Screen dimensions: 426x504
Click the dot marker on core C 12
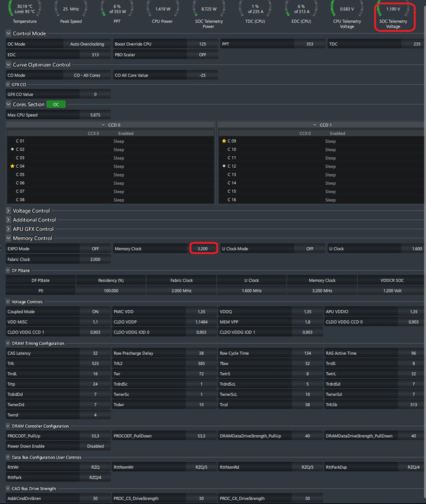click(x=224, y=166)
